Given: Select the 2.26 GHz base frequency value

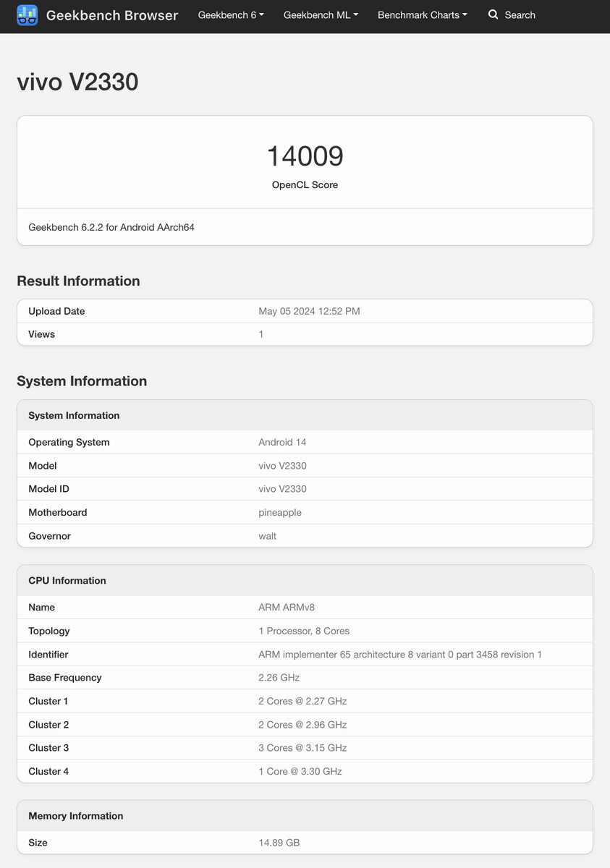Looking at the screenshot, I should pos(279,678).
